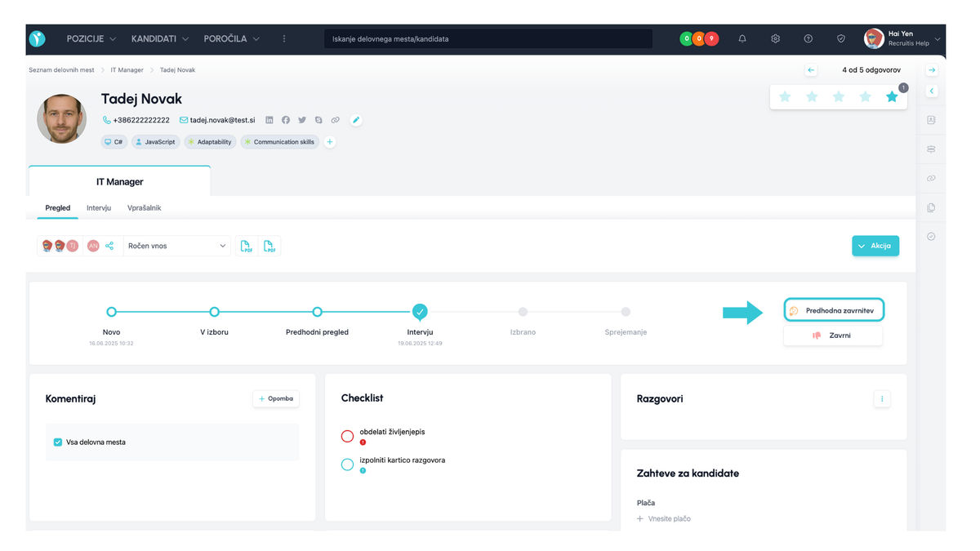Viewport: 980px width, 551px height.
Task: Click the notifications bell icon
Action: (x=742, y=38)
